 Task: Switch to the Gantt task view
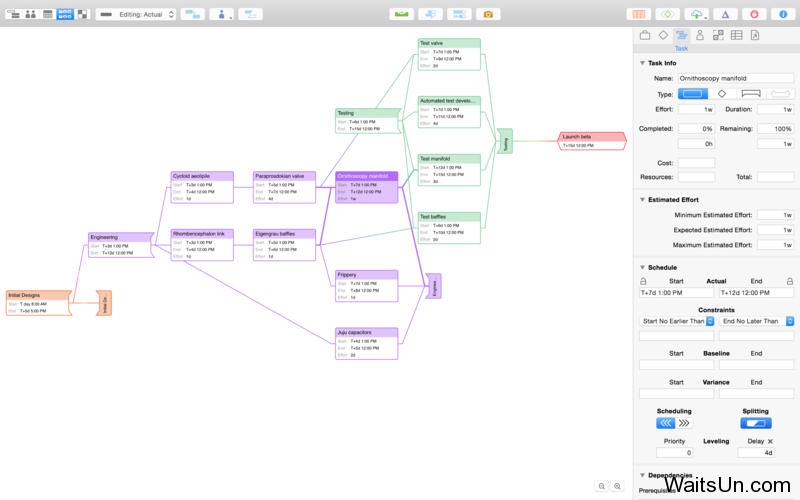coord(14,14)
